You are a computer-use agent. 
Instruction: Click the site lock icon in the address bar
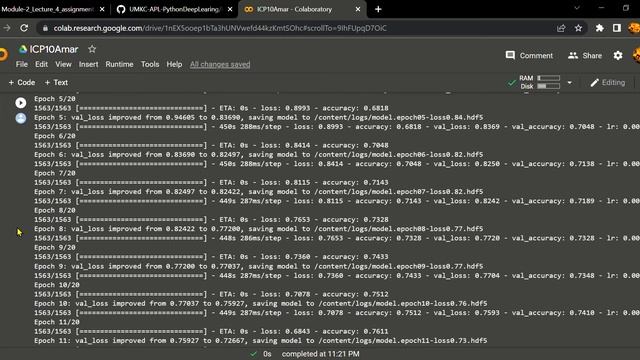coord(45,28)
